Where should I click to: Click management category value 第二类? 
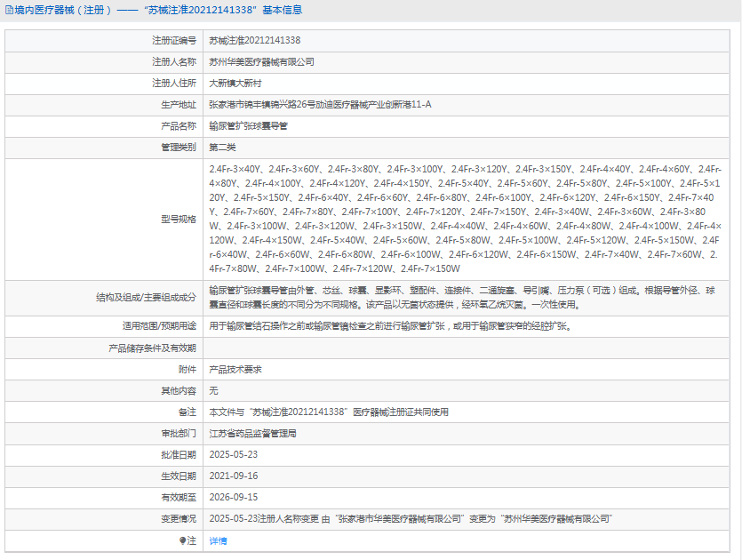click(222, 148)
